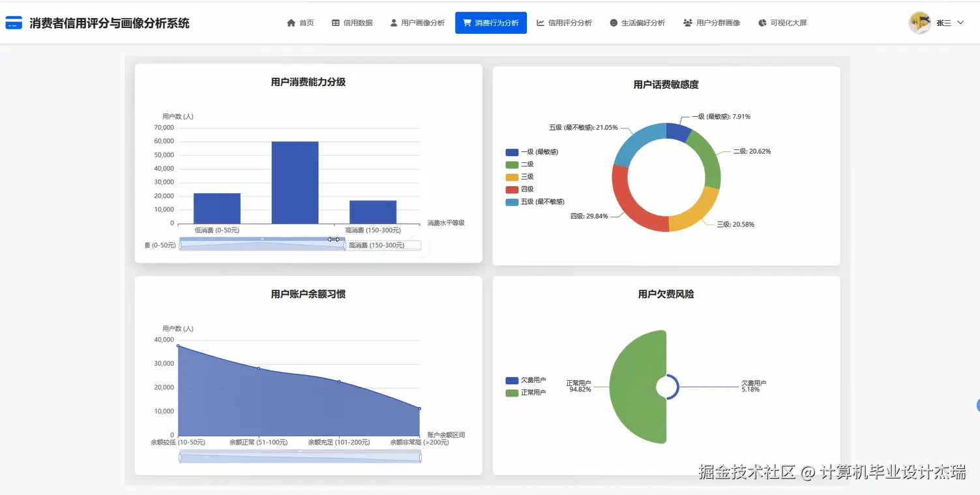Click the system logo card icon

(14, 23)
